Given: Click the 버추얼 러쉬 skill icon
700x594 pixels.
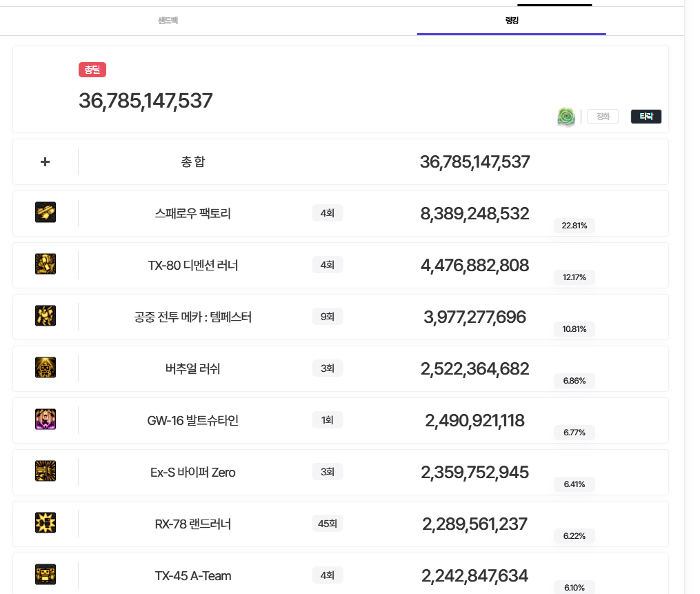Looking at the screenshot, I should [46, 368].
